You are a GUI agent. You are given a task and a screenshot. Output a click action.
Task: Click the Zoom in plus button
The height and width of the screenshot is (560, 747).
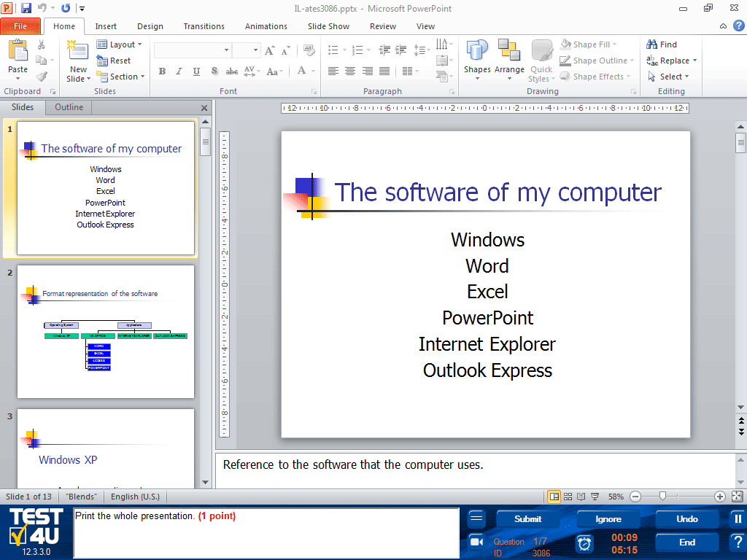[x=720, y=497]
